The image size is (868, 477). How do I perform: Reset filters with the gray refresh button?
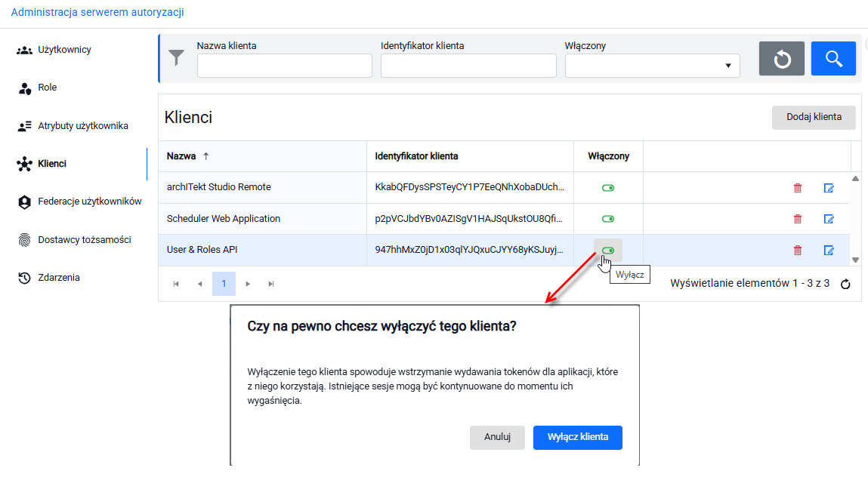tap(782, 59)
